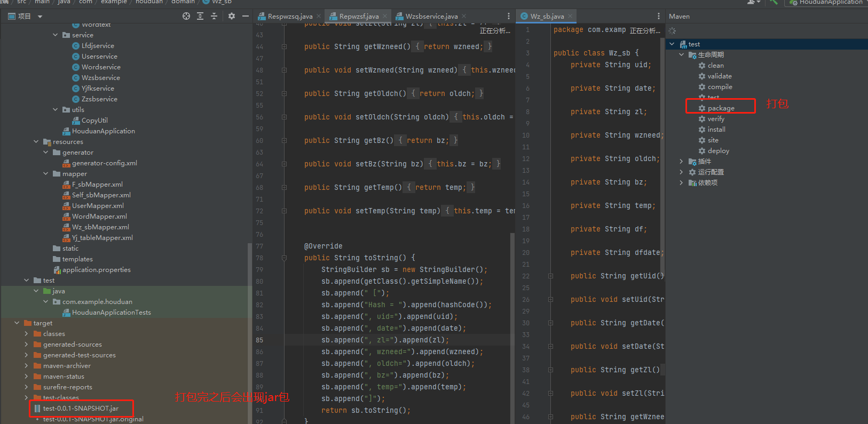
Task: Run Maven validate lifecycle goal
Action: click(x=715, y=76)
